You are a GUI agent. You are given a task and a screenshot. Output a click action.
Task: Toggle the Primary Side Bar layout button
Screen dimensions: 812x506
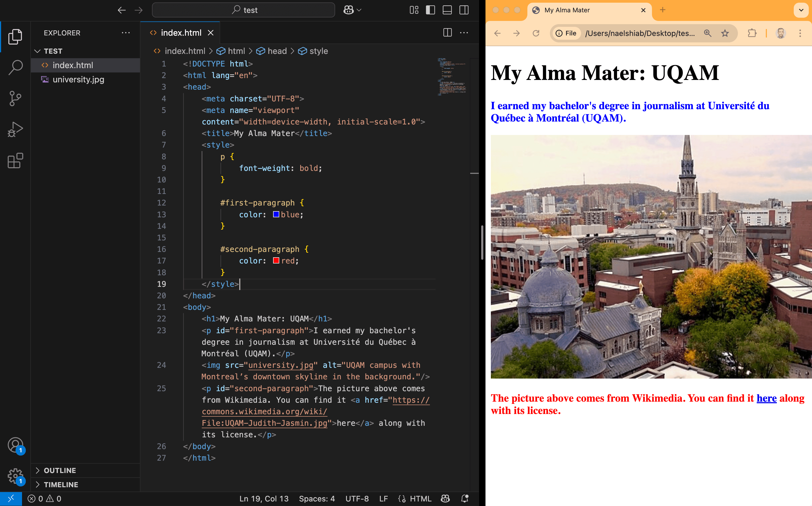coord(430,10)
